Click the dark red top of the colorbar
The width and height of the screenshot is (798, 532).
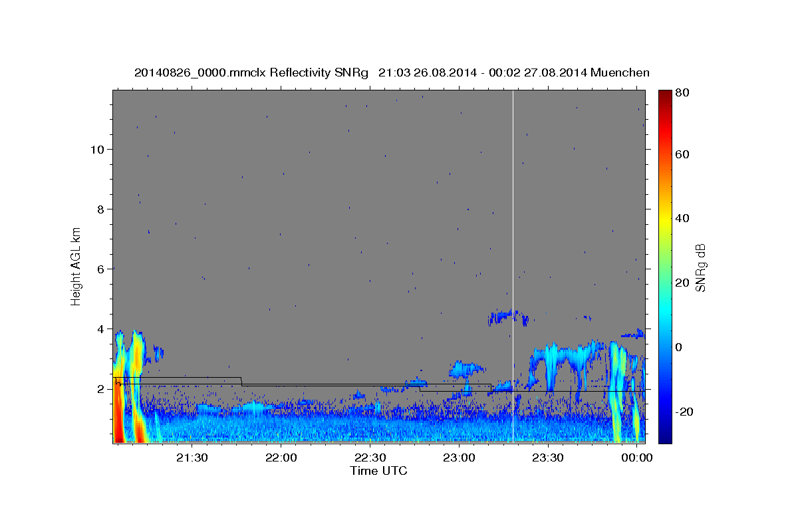[x=665, y=96]
